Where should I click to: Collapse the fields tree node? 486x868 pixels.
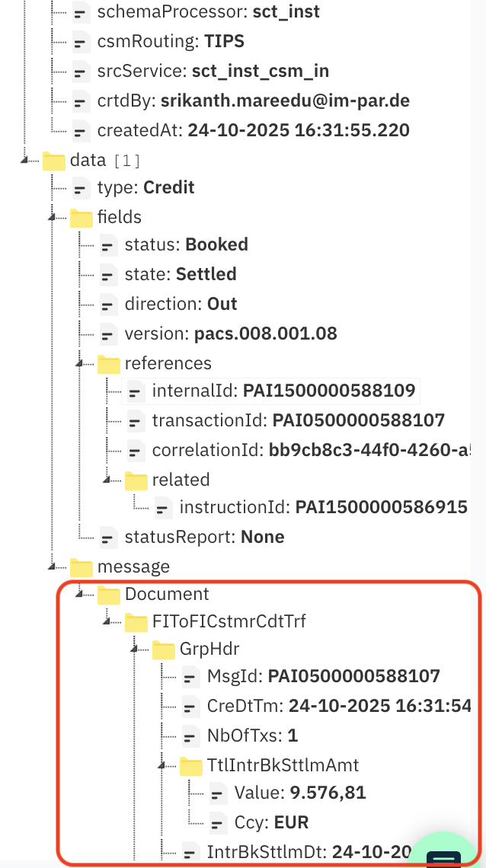pos(54,217)
